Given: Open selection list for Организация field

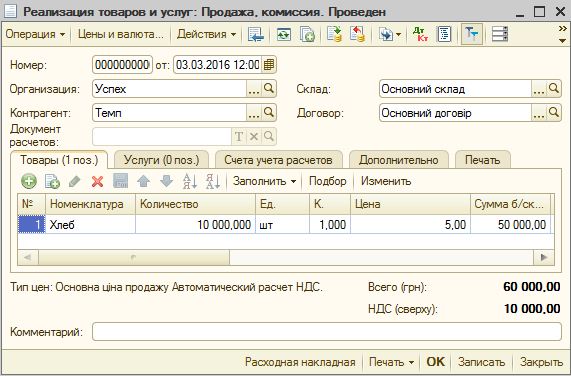Looking at the screenshot, I should pos(254,89).
